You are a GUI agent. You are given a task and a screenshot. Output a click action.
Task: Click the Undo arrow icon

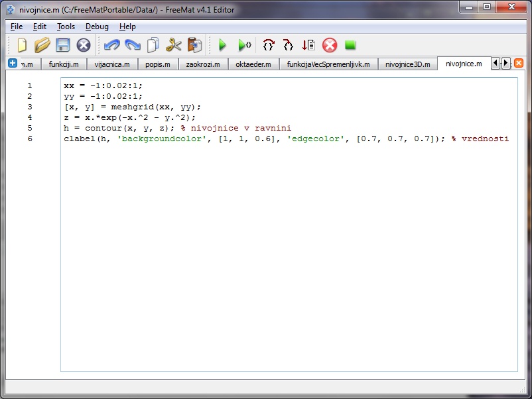pos(111,45)
